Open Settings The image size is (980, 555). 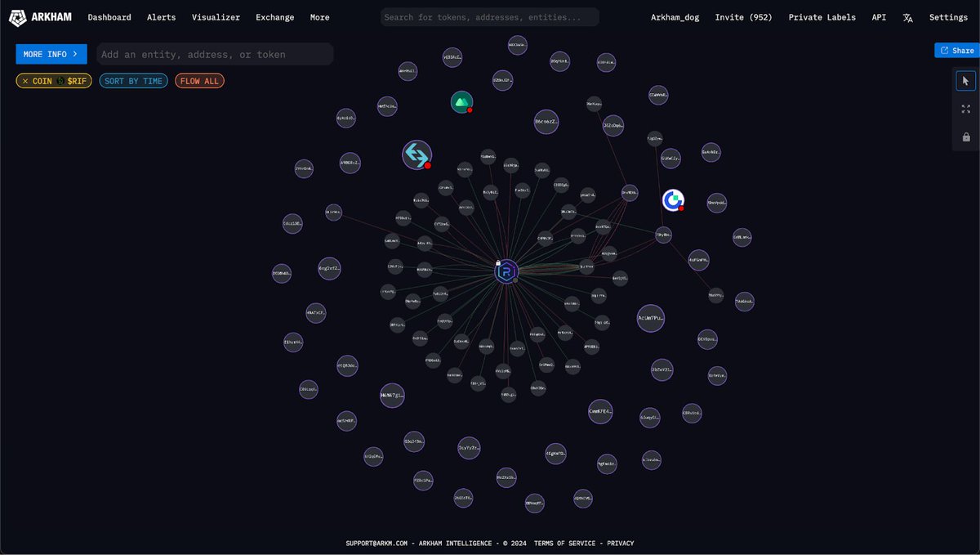tap(948, 17)
